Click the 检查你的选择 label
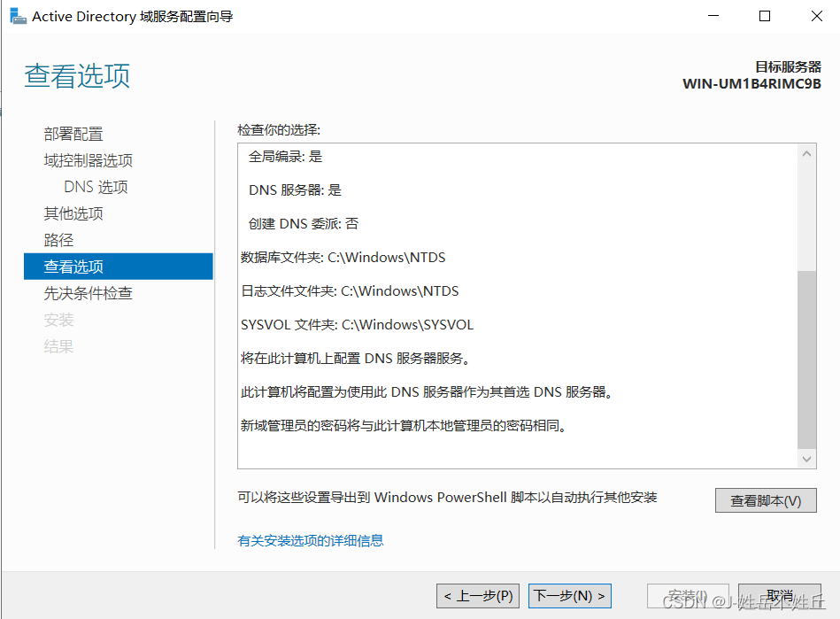 click(279, 129)
